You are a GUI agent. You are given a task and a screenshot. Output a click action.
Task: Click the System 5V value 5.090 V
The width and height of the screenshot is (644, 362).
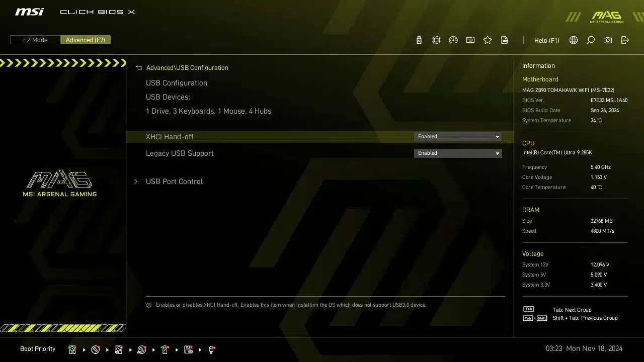tap(599, 275)
